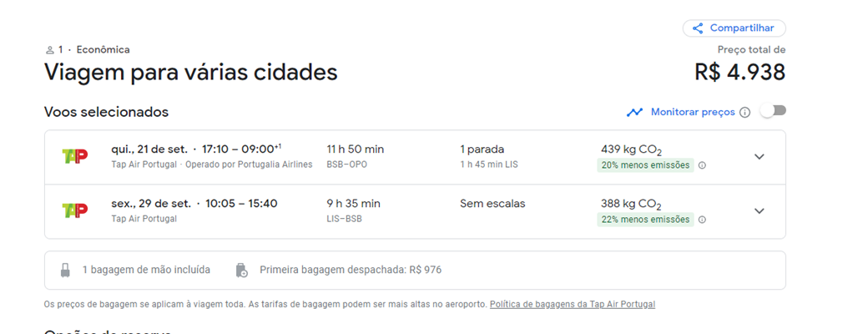Toggle the Monitorar preços switch

point(773,111)
